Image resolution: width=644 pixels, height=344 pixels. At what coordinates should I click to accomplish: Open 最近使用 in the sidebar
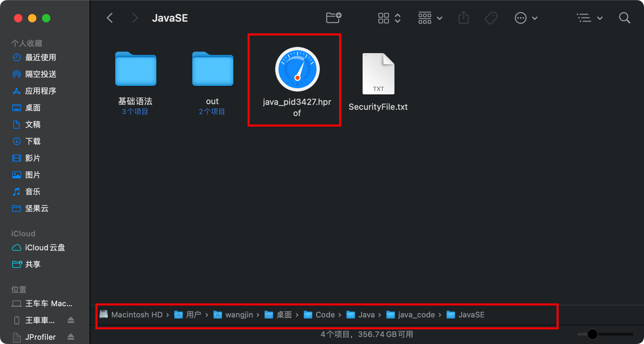[41, 57]
